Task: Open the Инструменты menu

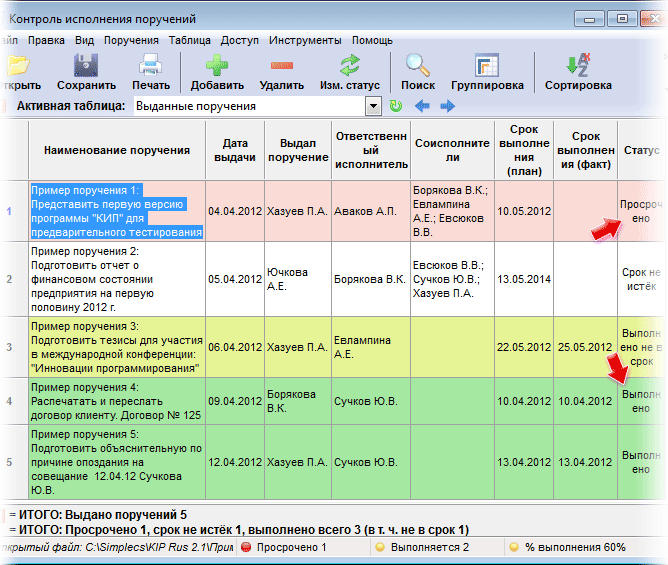Action: click(x=305, y=40)
